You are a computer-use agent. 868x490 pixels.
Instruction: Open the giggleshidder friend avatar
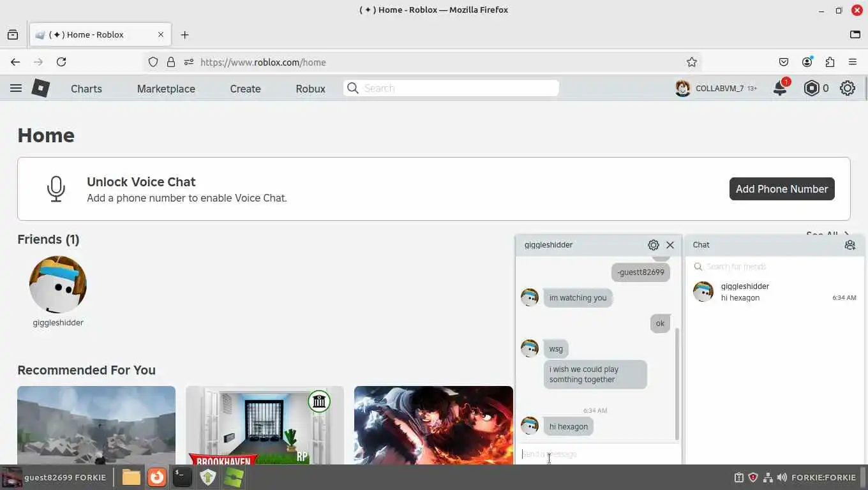[58, 285]
